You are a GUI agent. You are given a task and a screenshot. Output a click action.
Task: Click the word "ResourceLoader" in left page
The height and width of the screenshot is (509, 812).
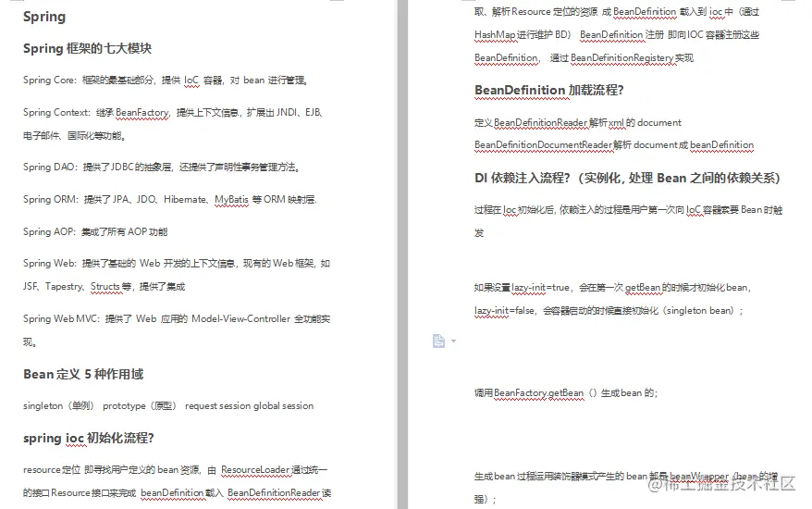[x=255, y=469]
